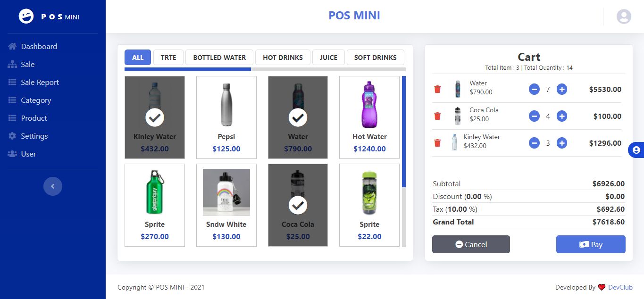This screenshot has height=299, width=644.
Task: Increase Water quantity with plus button
Action: [561, 89]
